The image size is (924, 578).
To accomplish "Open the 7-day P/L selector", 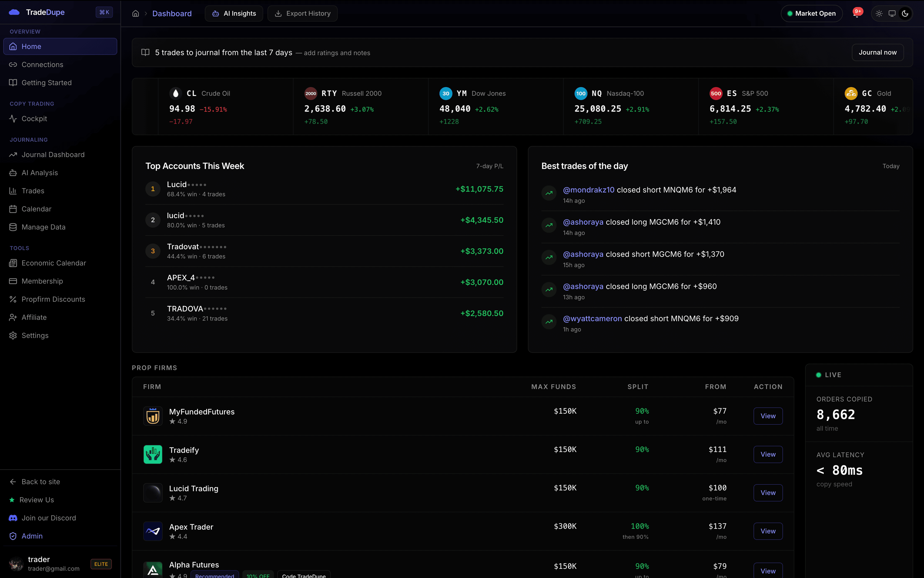I will [490, 166].
